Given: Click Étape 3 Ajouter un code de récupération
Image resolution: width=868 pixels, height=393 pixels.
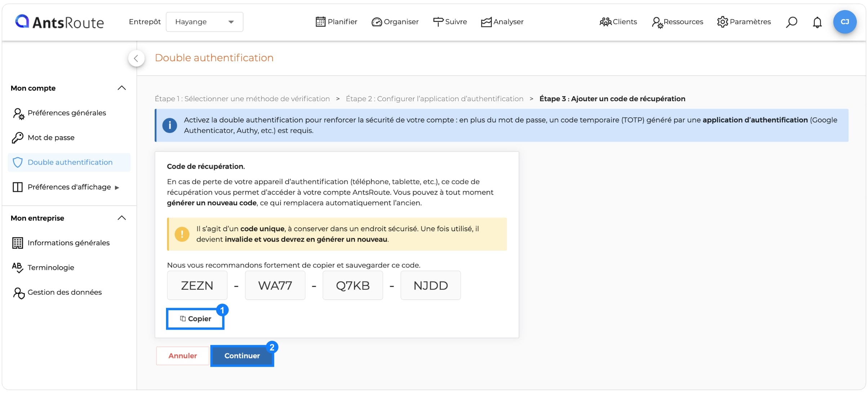Looking at the screenshot, I should click(612, 99).
